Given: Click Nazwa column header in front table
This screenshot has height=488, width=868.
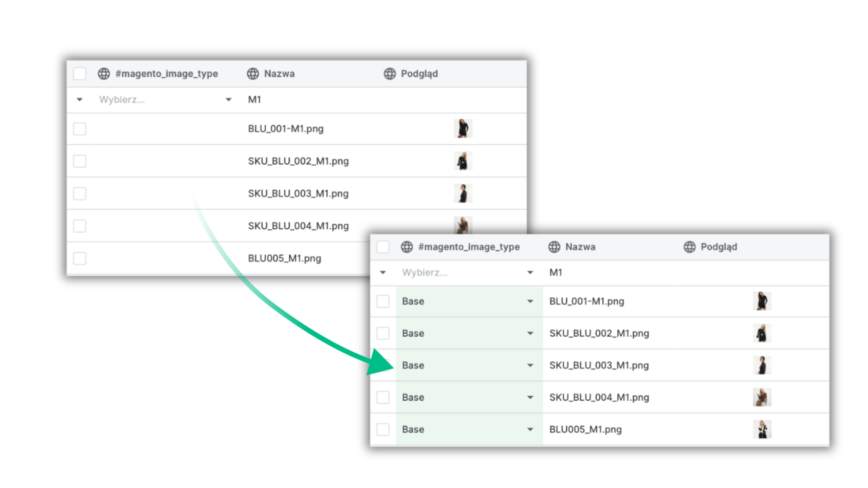Looking at the screenshot, I should coord(580,247).
